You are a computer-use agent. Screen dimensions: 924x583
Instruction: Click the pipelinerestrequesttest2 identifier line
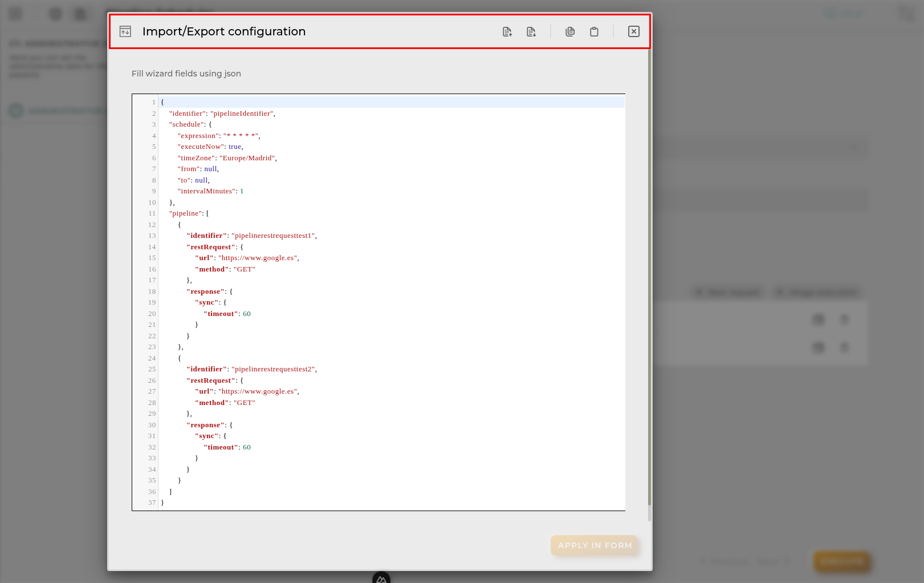pyautogui.click(x=251, y=369)
